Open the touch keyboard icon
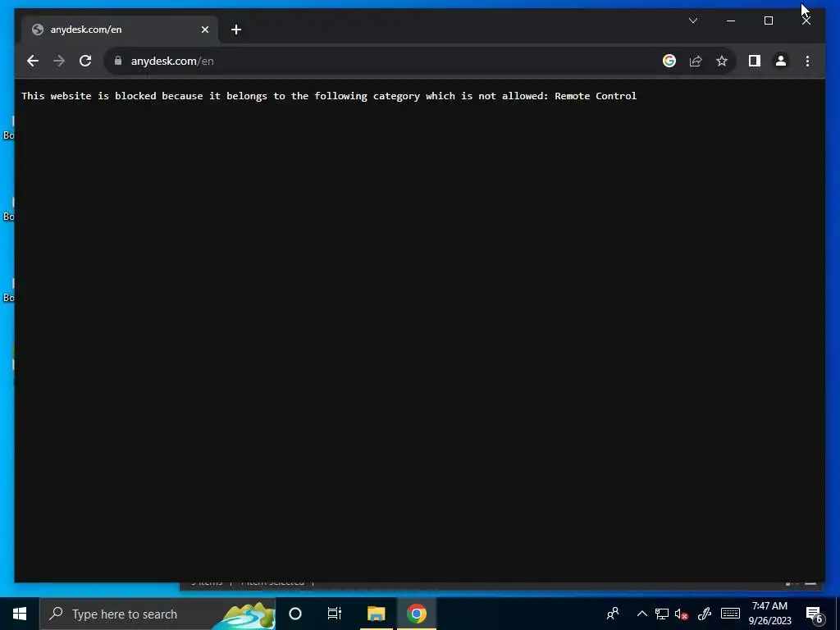This screenshot has height=630, width=840. tap(730, 614)
